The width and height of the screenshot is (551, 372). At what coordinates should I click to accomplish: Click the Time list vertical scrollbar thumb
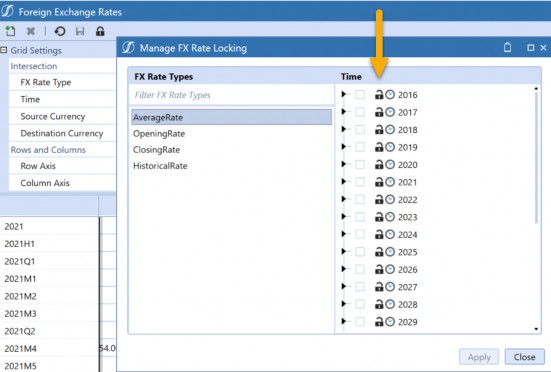(x=536, y=157)
